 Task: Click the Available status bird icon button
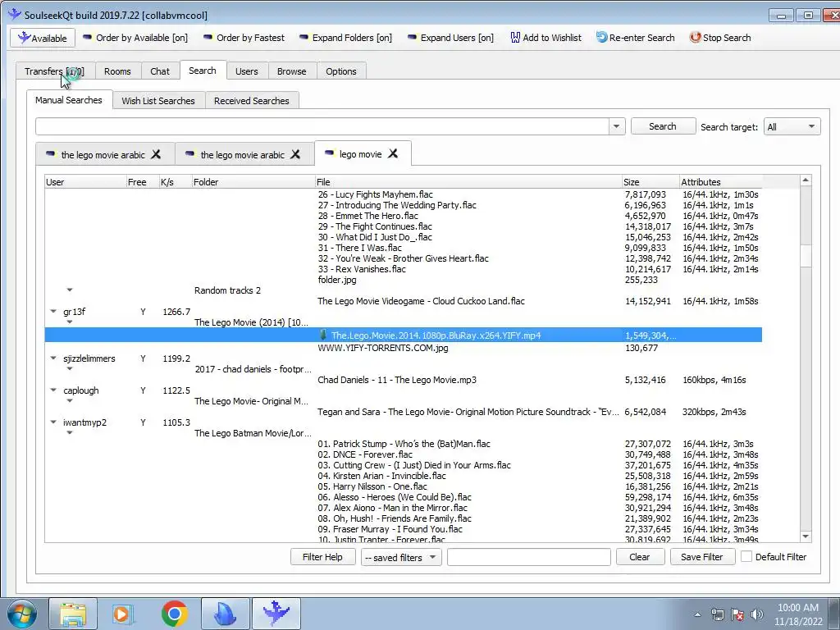[43, 38]
